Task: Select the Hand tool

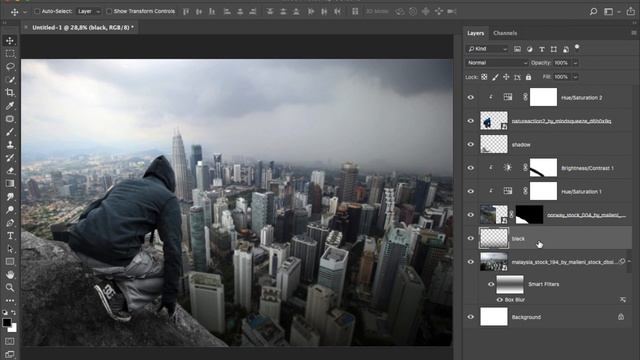Action: pyautogui.click(x=10, y=275)
